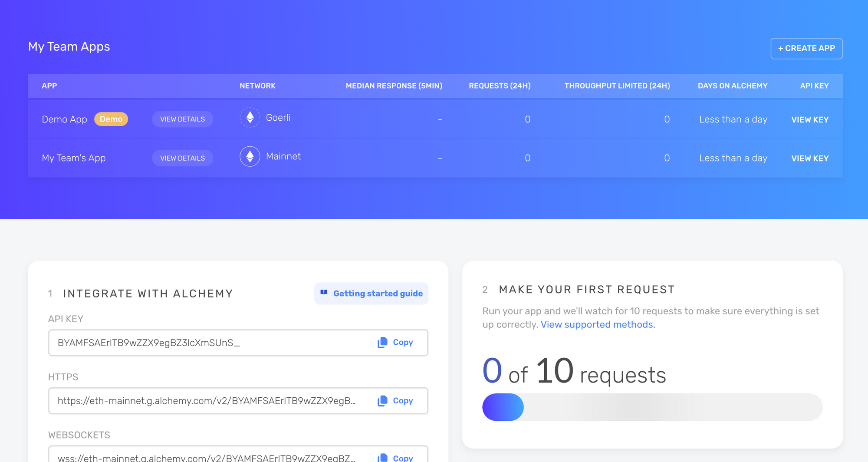
Task: Click the yellow Demo badge
Action: pyautogui.click(x=111, y=119)
